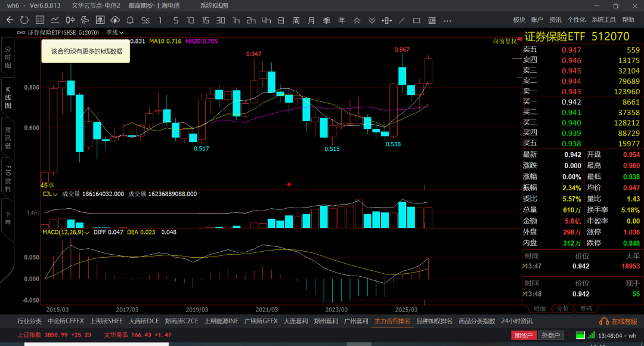Click the red diamond marker on chart

pyautogui.click(x=289, y=184)
